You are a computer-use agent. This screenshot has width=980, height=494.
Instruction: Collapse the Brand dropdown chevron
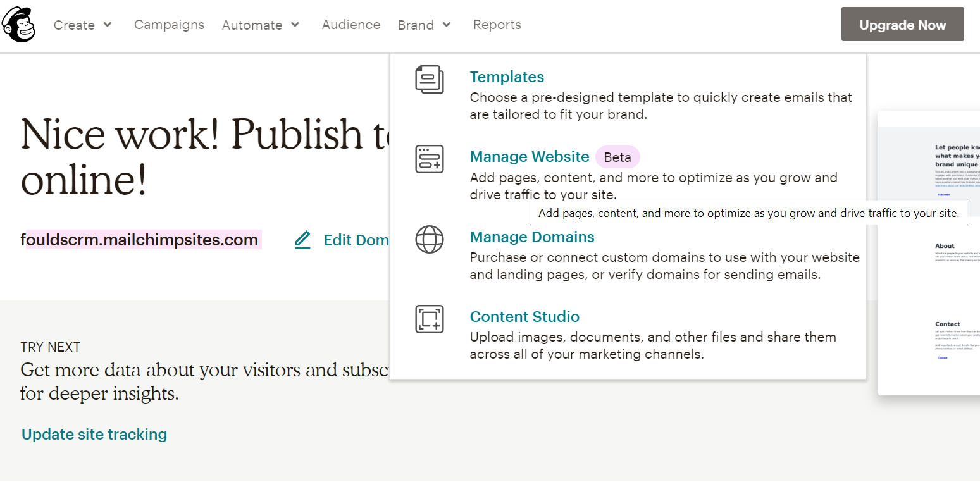(x=447, y=25)
